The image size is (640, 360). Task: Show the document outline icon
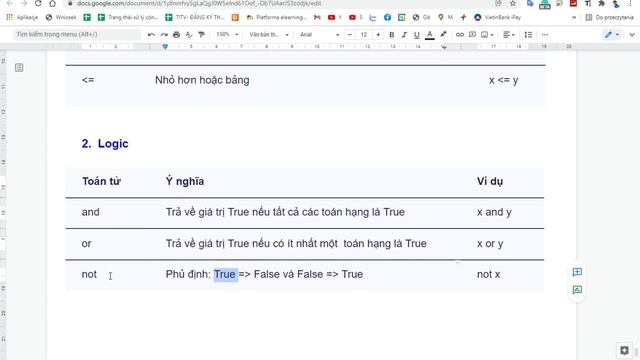click(19, 67)
